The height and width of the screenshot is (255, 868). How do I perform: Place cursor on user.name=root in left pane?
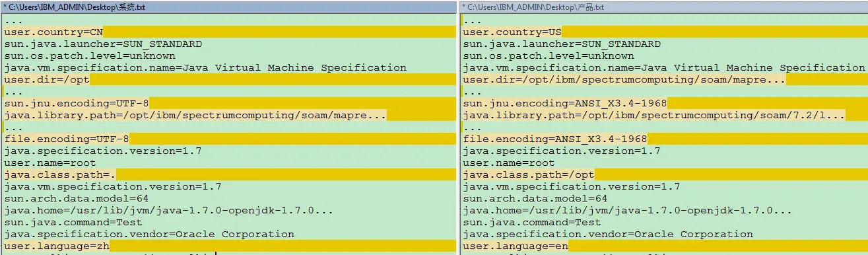[x=50, y=163]
